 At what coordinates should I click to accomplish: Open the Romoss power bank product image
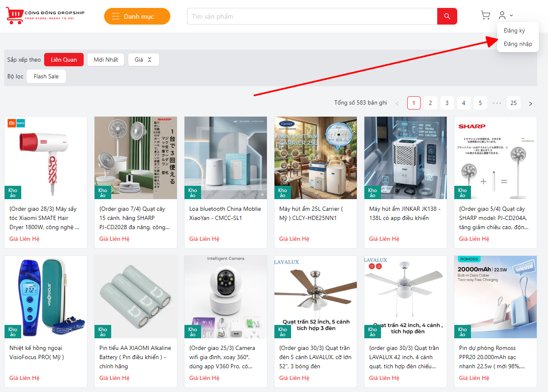(495, 297)
